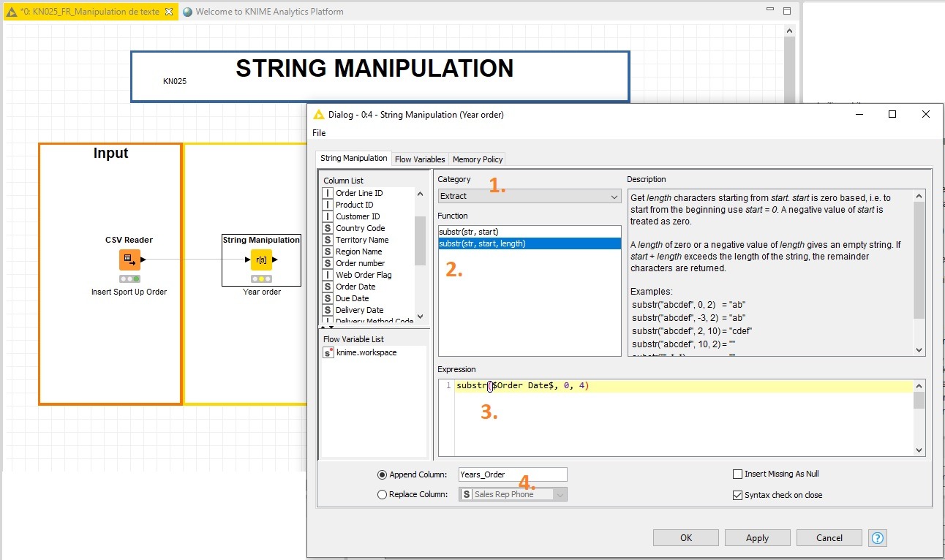Maximize the workflow editor panel
Viewport: 945px width, 560px height.
pos(787,11)
